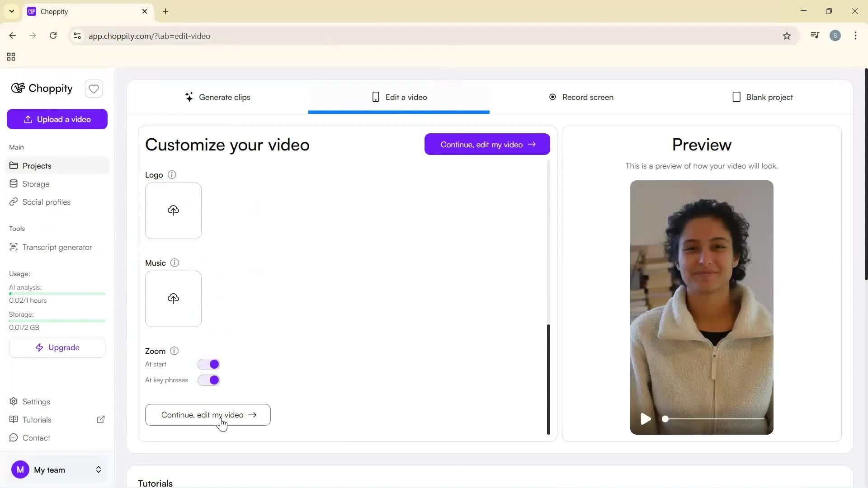Expand the My team account switcher
This screenshot has width=868, height=488.
click(98, 470)
